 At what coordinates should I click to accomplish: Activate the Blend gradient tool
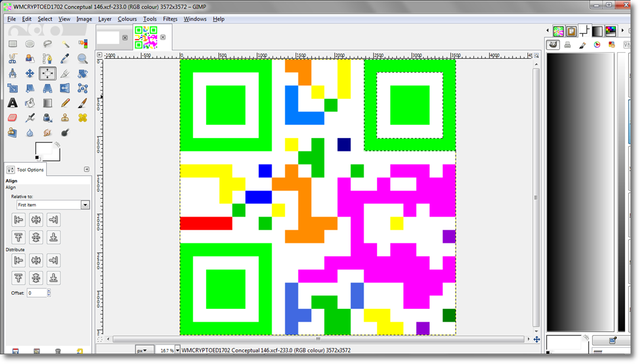[x=47, y=103]
